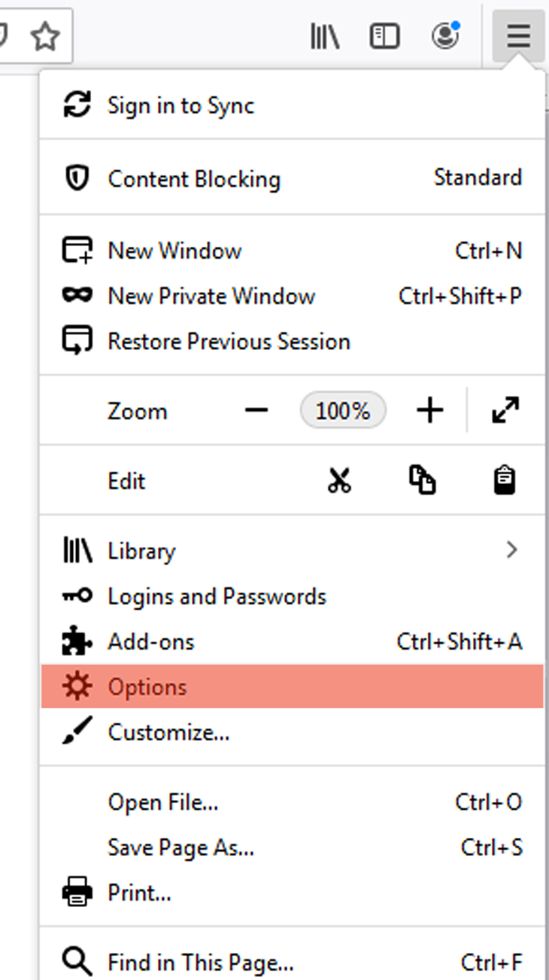This screenshot has width=549, height=980.
Task: Zoom in with the plus button
Action: (429, 411)
